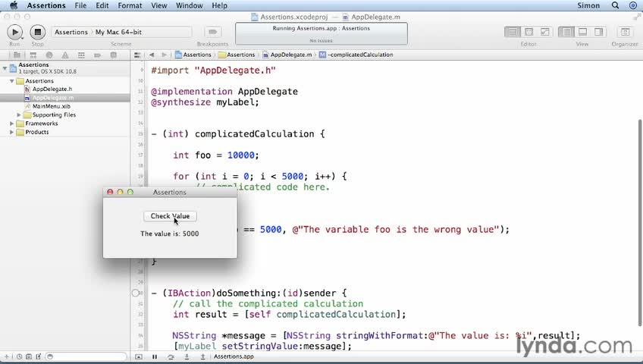
Task: Choose My Mac 64-bit destination
Action: point(118,32)
